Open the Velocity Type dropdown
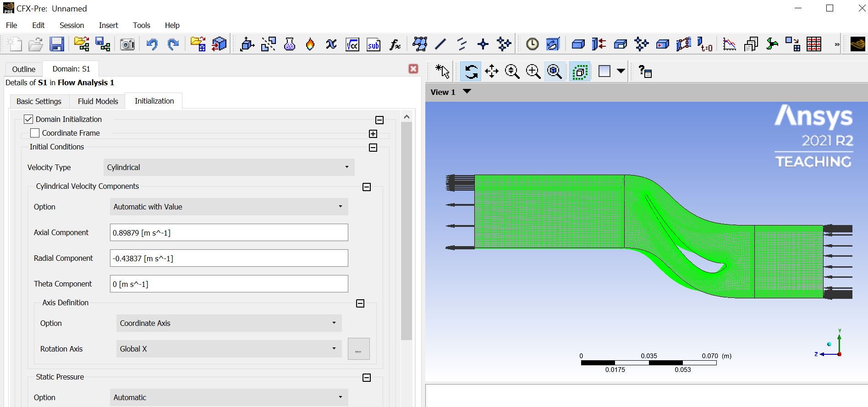Image resolution: width=868 pixels, height=407 pixels. pos(229,167)
